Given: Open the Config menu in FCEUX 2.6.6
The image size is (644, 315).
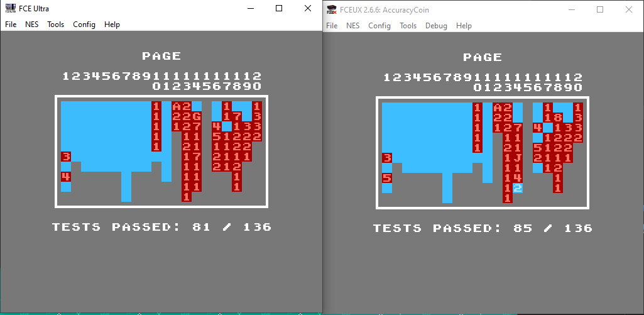Looking at the screenshot, I should 379,26.
